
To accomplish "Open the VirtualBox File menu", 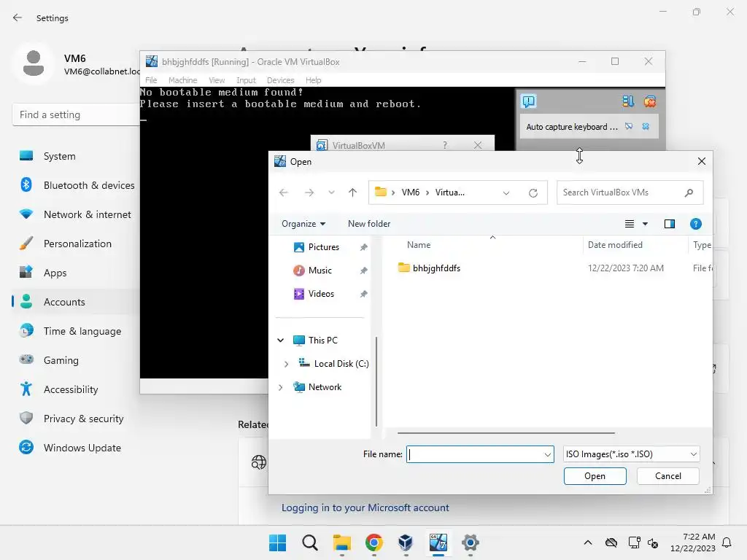I will pyautogui.click(x=151, y=80).
